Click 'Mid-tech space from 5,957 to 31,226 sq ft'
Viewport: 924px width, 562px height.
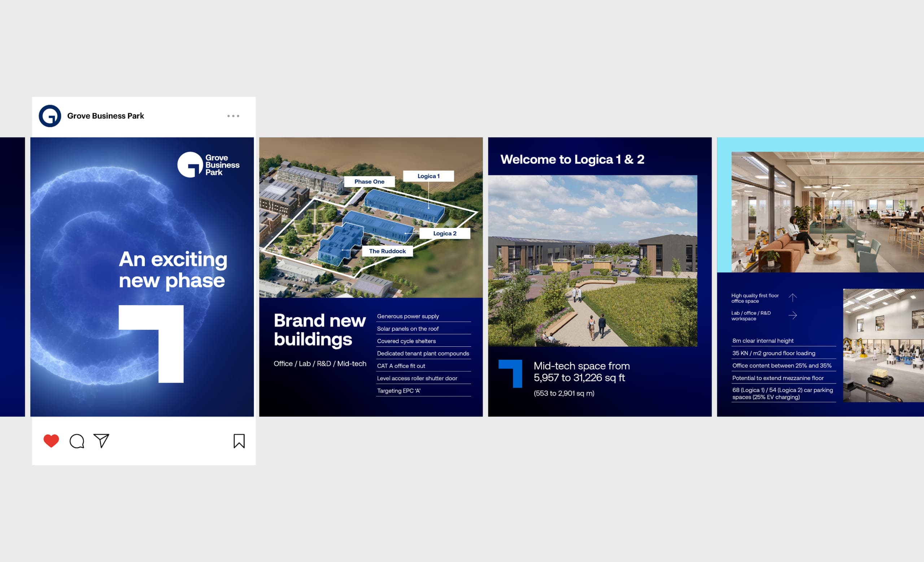pyautogui.click(x=581, y=372)
